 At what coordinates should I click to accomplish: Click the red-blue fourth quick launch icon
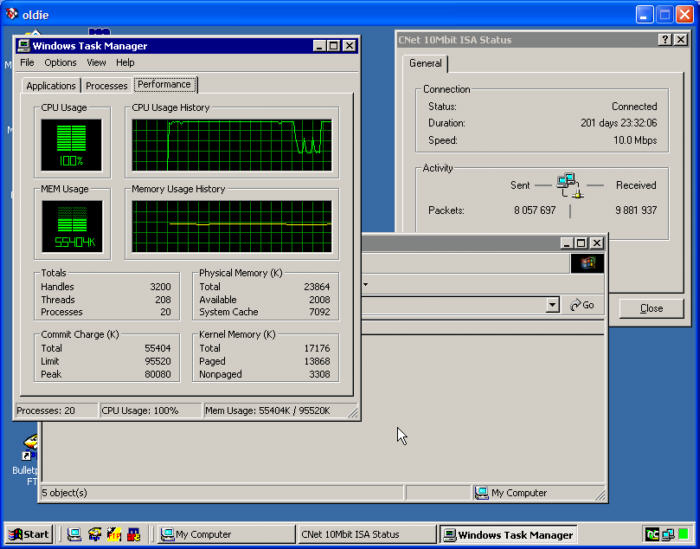pos(133,534)
